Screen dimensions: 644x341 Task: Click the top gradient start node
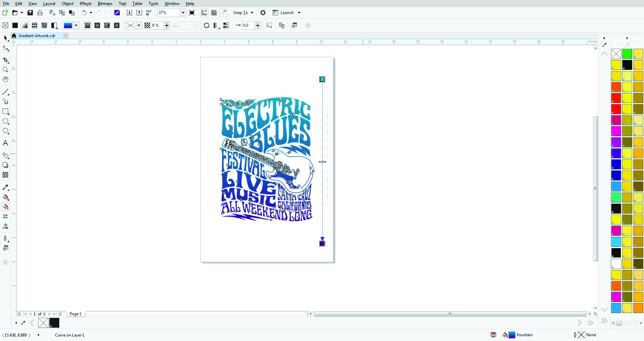pos(322,79)
